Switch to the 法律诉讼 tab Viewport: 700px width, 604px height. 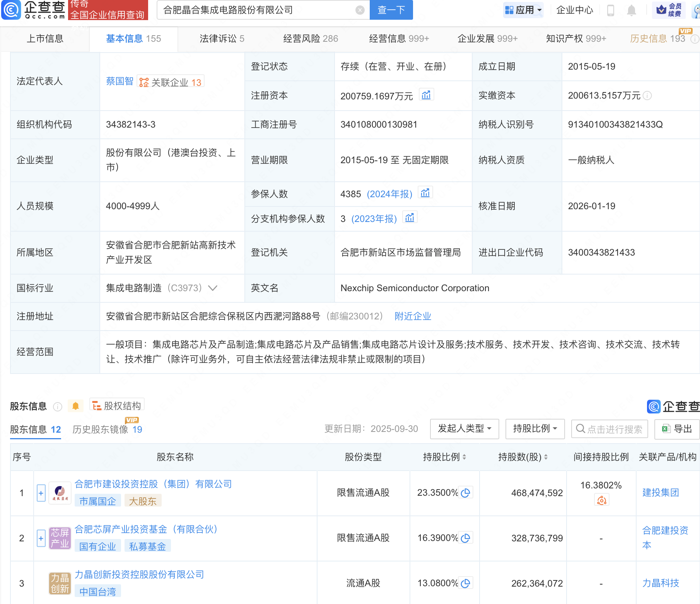pos(222,39)
